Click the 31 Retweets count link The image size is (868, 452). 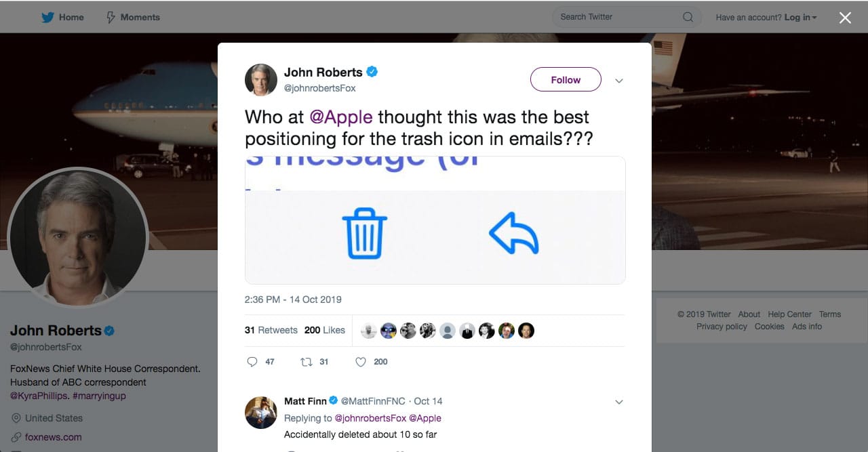[x=271, y=330]
